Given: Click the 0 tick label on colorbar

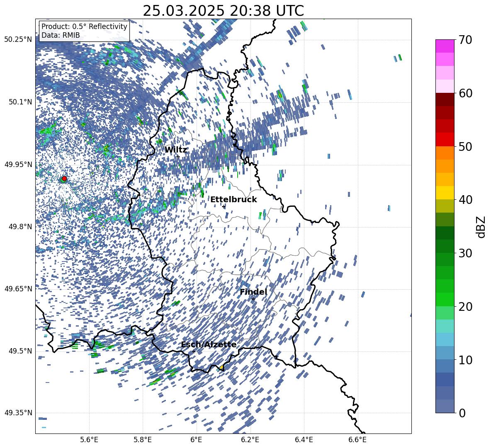Looking at the screenshot, I should pos(462,413).
